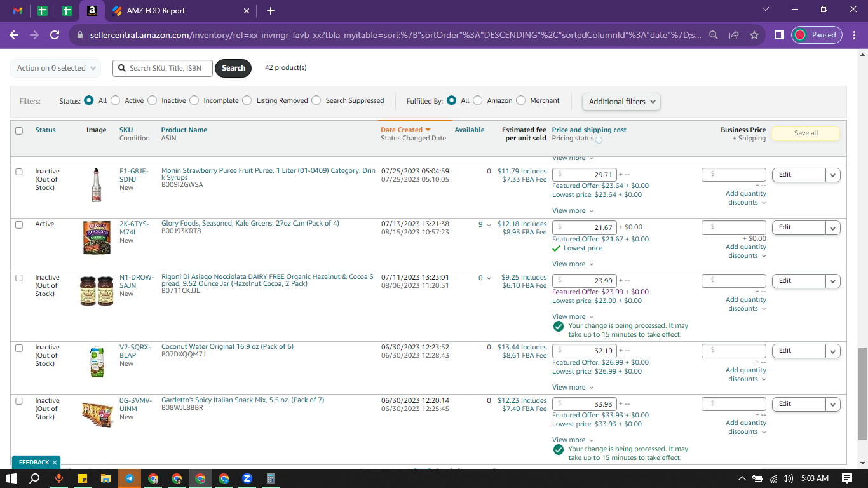Open Windows taskbar search
868x488 pixels.
pyautogui.click(x=35, y=478)
